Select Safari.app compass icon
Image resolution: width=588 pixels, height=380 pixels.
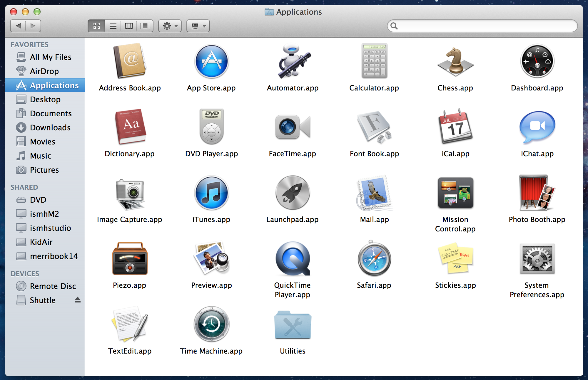pos(374,258)
